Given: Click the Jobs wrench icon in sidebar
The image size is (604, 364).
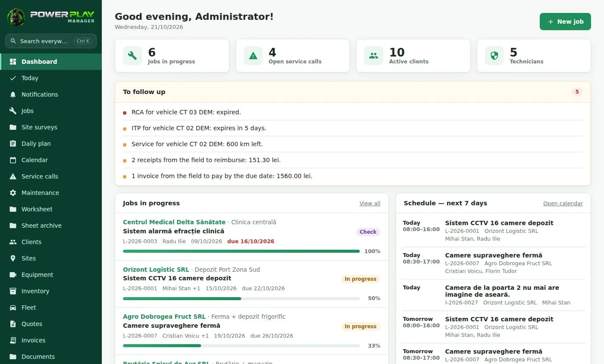Looking at the screenshot, I should click(13, 111).
